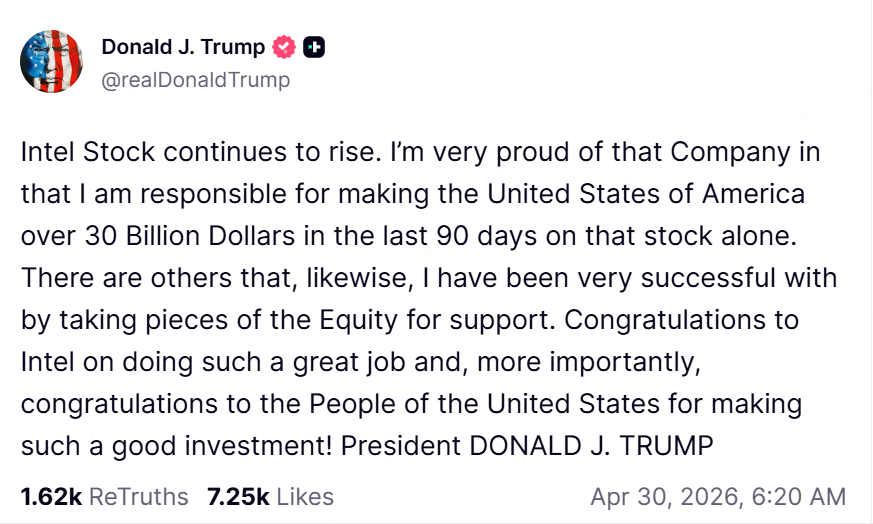Click the "United States of America" phrase
Screen dimensions: 873x524
coord(671,194)
